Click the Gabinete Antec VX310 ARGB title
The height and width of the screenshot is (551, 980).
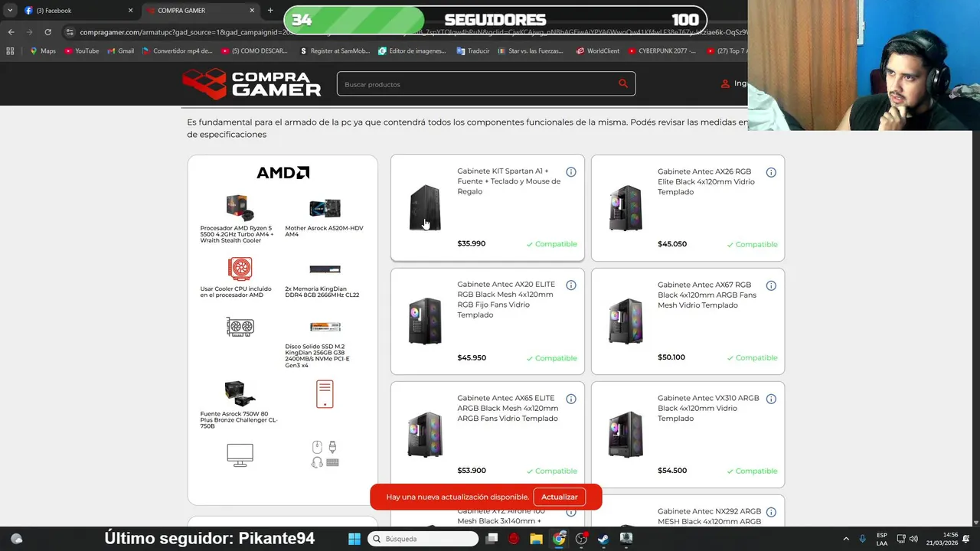pyautogui.click(x=708, y=409)
